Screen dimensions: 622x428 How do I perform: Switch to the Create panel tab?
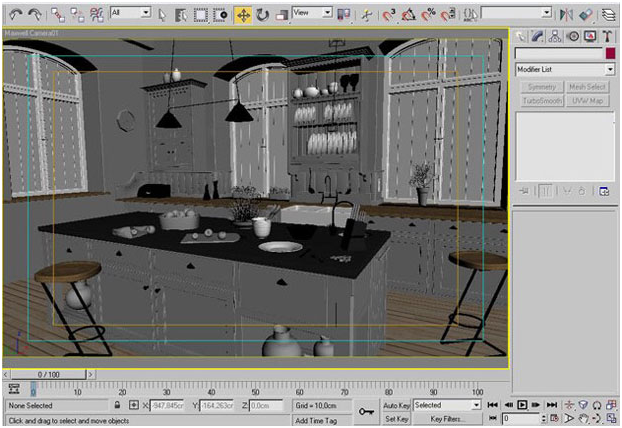point(520,36)
